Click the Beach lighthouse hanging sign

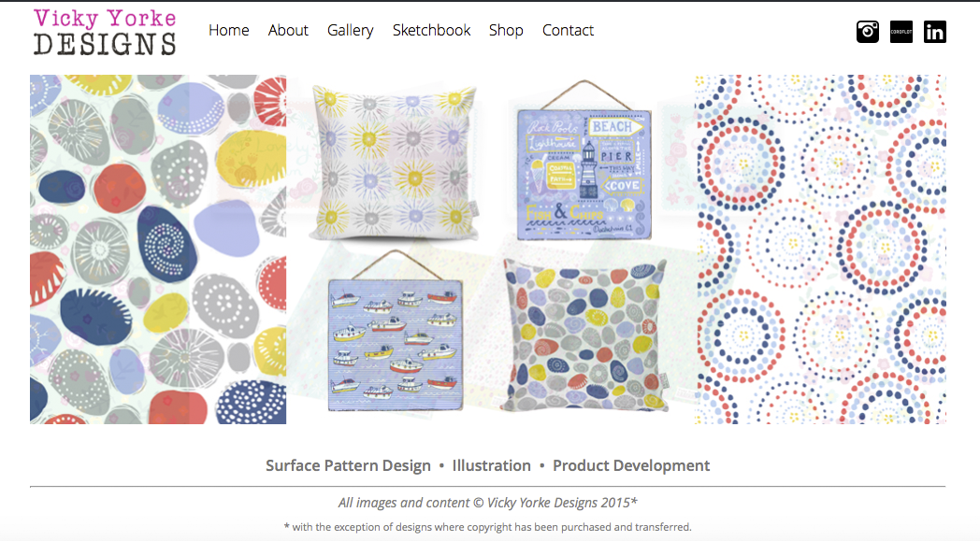click(584, 161)
